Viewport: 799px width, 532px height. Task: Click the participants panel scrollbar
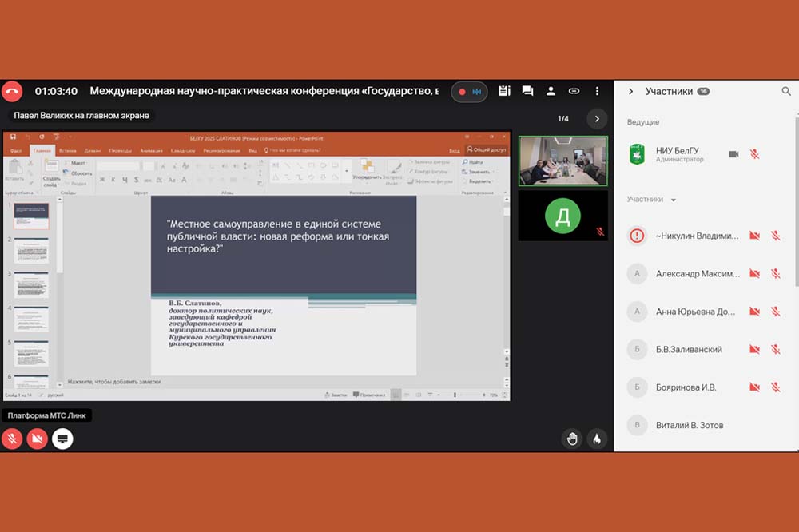click(x=796, y=200)
